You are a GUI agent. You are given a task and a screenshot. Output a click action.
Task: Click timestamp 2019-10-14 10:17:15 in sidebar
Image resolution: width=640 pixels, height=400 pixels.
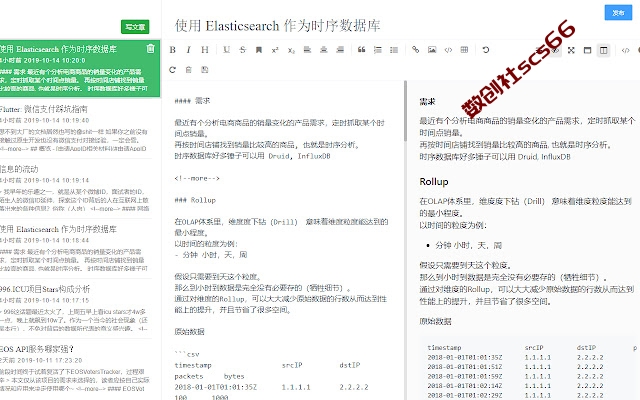click(56, 300)
